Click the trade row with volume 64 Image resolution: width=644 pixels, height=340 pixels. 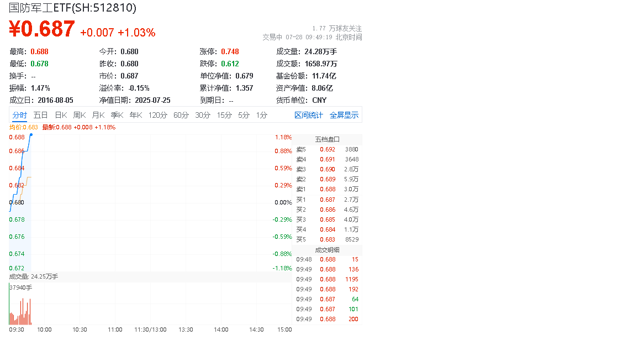(328, 299)
